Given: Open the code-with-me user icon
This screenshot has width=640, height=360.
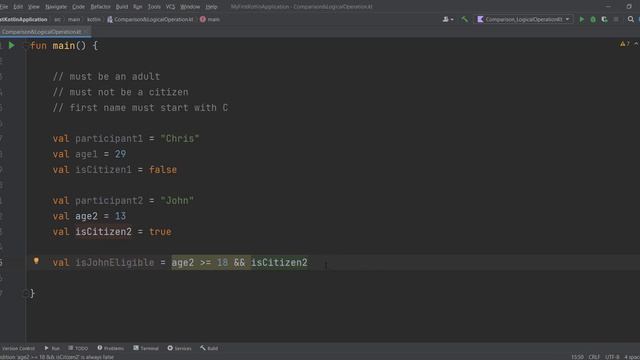Looking at the screenshot, I should 448,19.
